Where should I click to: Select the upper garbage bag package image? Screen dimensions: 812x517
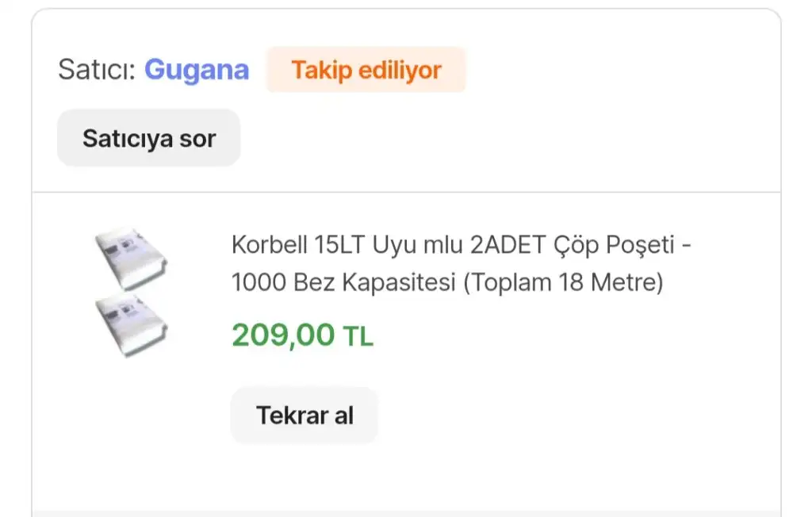(131, 258)
